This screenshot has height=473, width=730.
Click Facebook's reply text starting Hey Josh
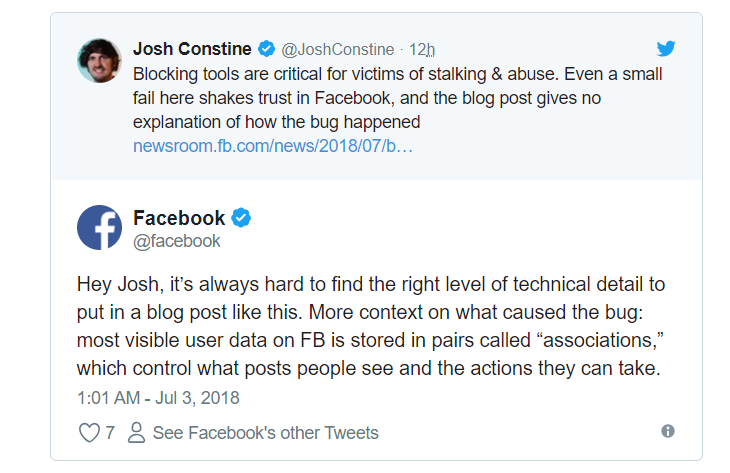pos(371,326)
